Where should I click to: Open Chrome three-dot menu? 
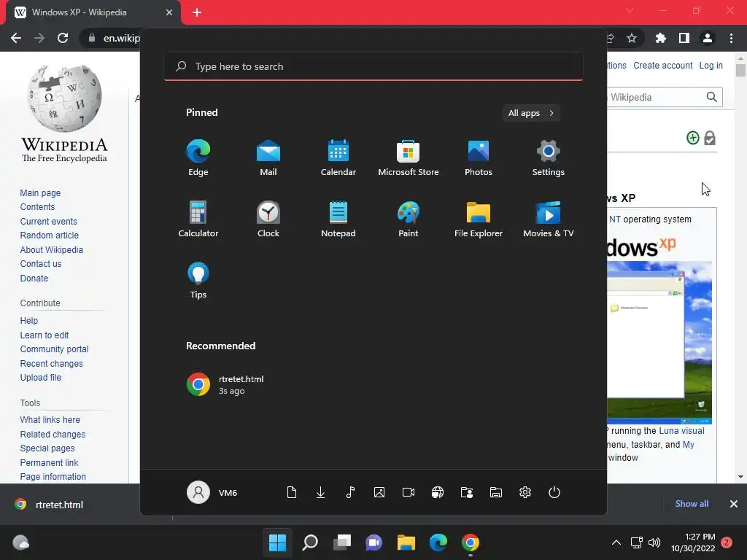tap(731, 38)
